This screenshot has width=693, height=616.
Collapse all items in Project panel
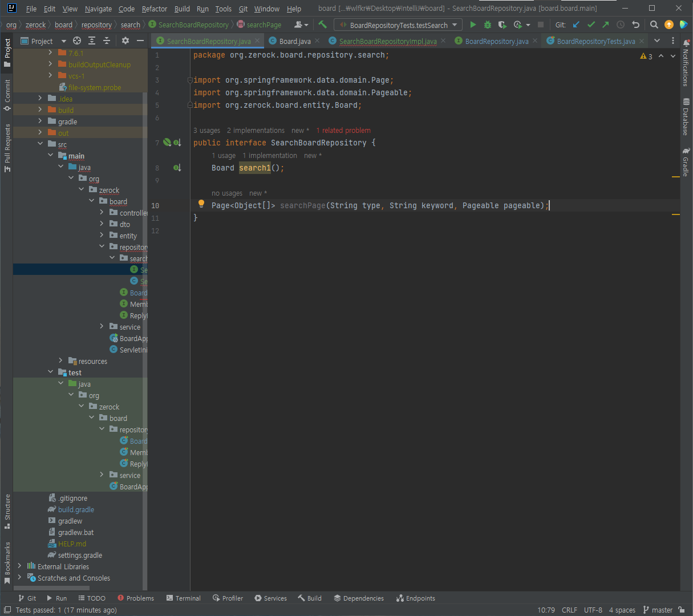pyautogui.click(x=107, y=40)
